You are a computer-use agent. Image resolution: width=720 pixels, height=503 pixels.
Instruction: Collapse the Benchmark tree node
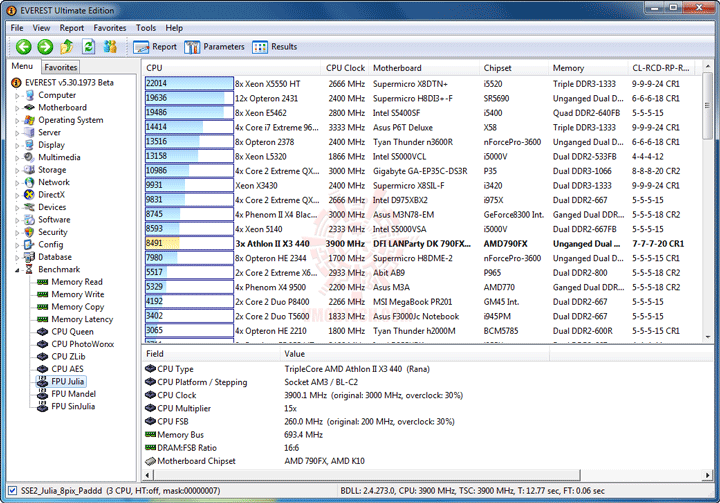[17, 270]
